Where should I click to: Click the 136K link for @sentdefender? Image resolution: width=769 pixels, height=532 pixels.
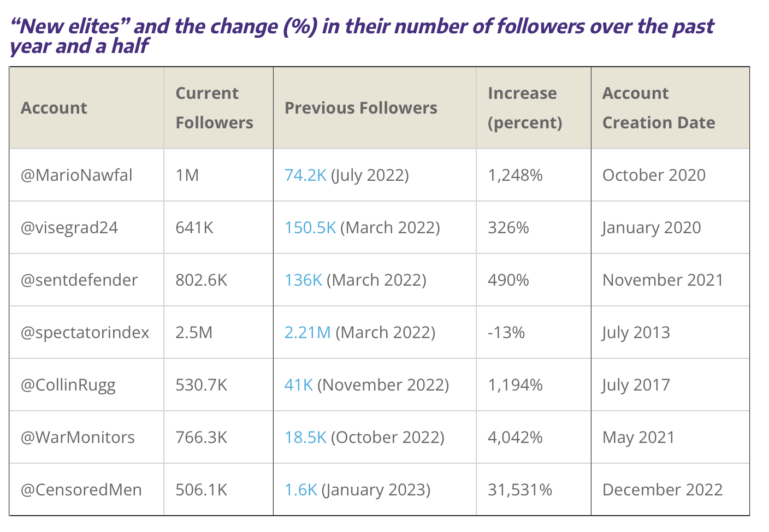[303, 280]
